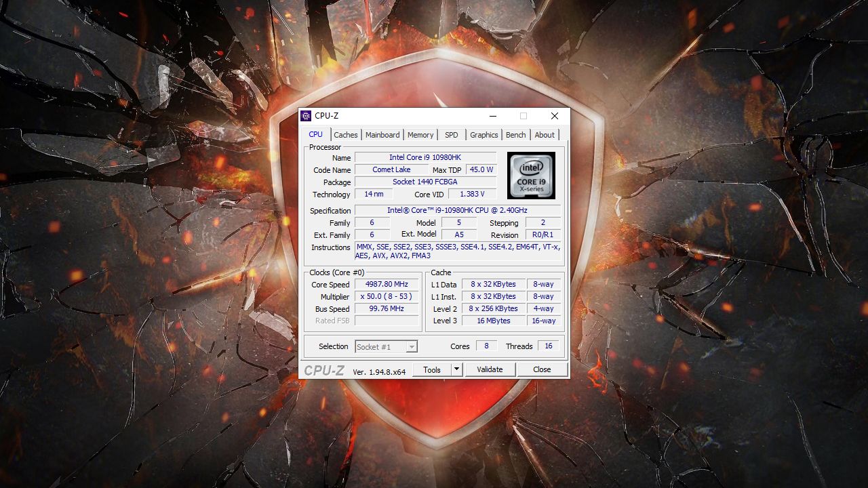Click the CPU-Z icon in the title bar
The height and width of the screenshot is (488, 868).
coord(306,116)
